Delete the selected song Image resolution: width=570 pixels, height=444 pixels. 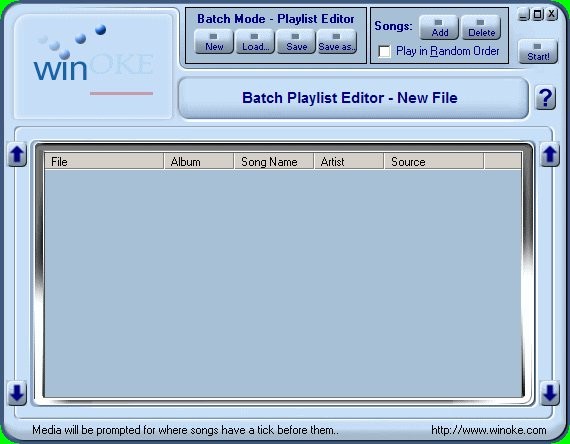[x=481, y=28]
